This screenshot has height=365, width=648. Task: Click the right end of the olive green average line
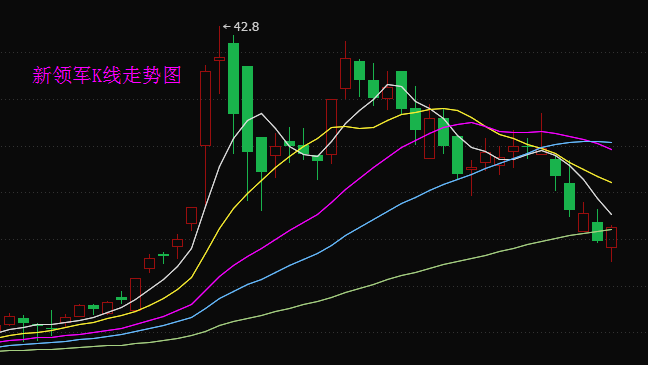point(611,230)
